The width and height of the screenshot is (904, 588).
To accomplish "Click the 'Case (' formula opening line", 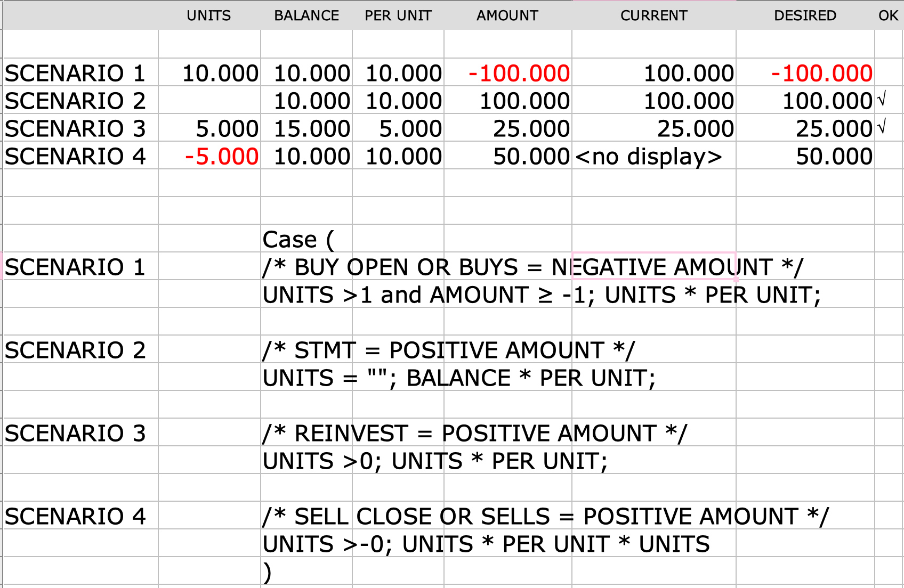I will (298, 240).
